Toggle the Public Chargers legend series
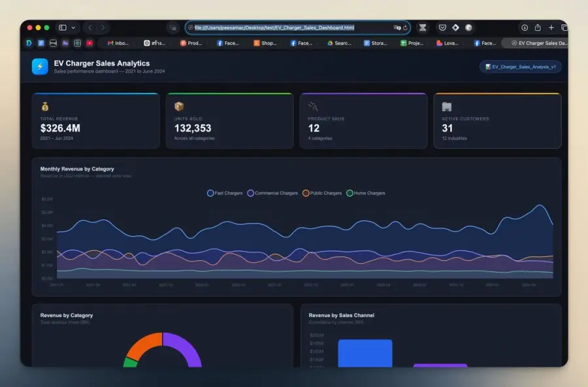 click(x=322, y=193)
